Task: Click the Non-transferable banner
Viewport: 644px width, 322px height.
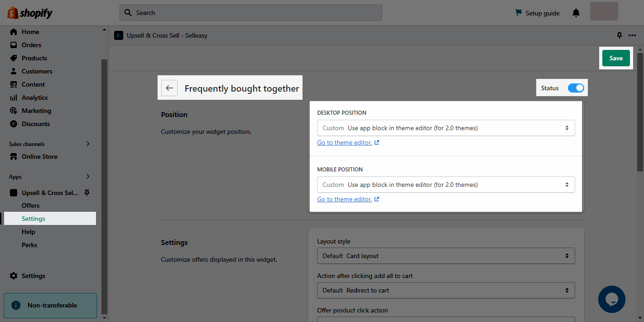Action: pos(50,305)
